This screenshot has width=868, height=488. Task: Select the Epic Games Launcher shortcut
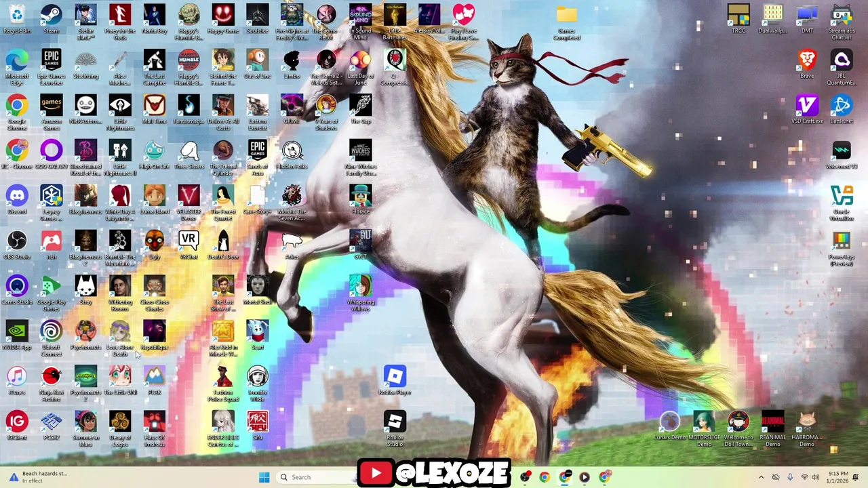[x=52, y=67]
